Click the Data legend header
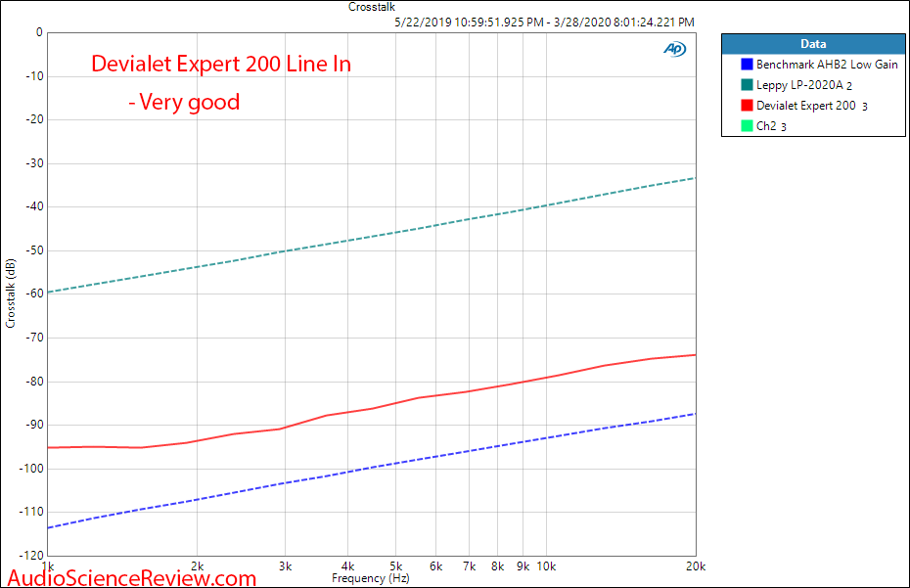910x588 pixels. [x=813, y=44]
